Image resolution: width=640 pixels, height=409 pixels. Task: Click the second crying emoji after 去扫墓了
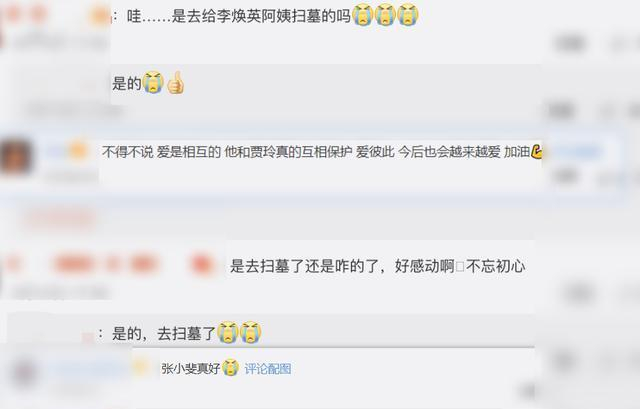[250, 333]
